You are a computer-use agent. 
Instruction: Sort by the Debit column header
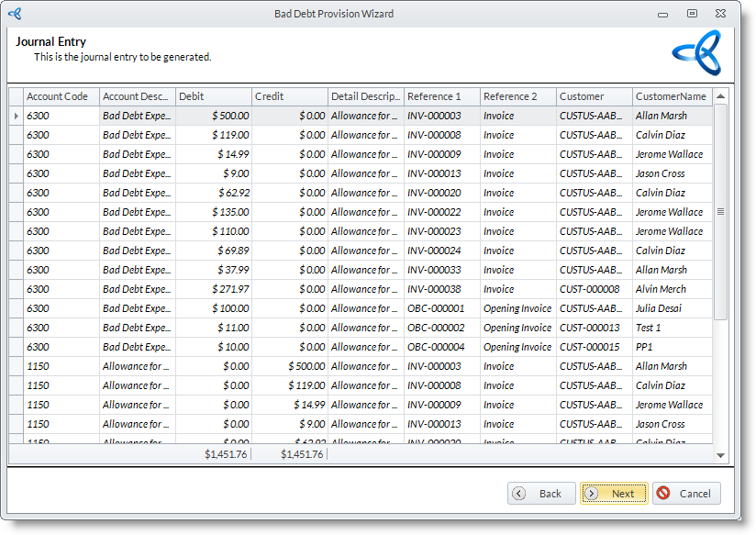pyautogui.click(x=213, y=96)
